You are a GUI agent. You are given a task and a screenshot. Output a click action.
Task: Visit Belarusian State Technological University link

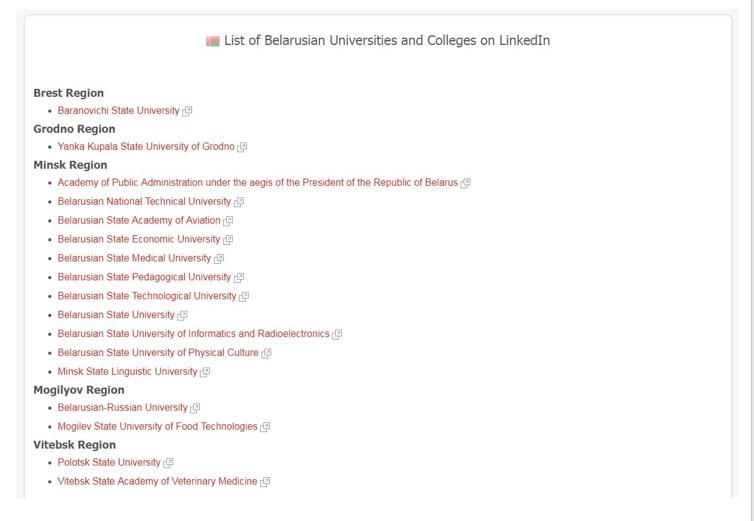[x=147, y=296]
